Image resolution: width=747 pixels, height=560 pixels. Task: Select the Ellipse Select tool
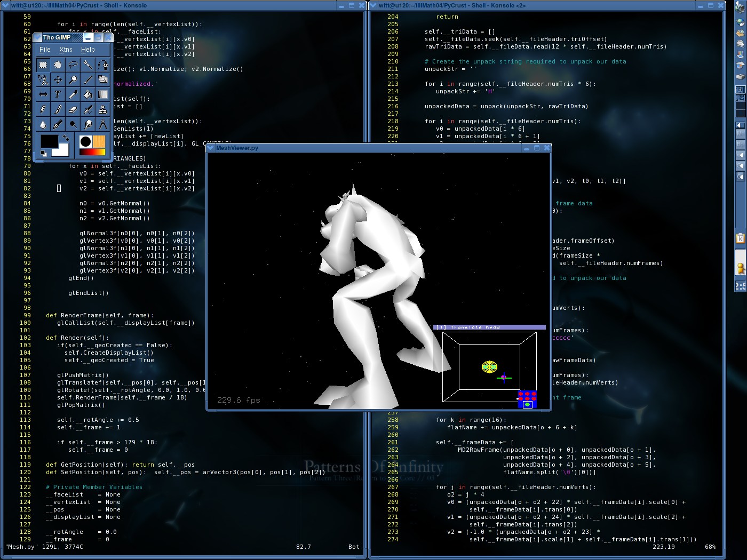pyautogui.click(x=58, y=65)
